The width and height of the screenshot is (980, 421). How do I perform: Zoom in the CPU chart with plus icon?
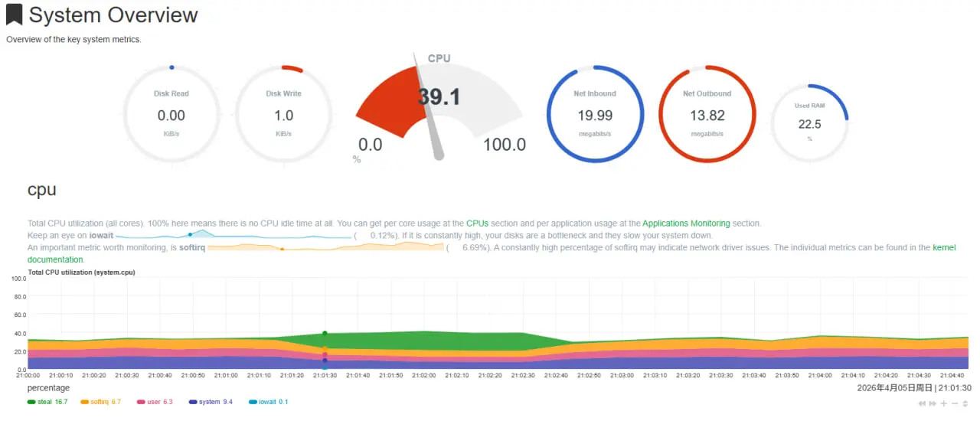pos(944,403)
